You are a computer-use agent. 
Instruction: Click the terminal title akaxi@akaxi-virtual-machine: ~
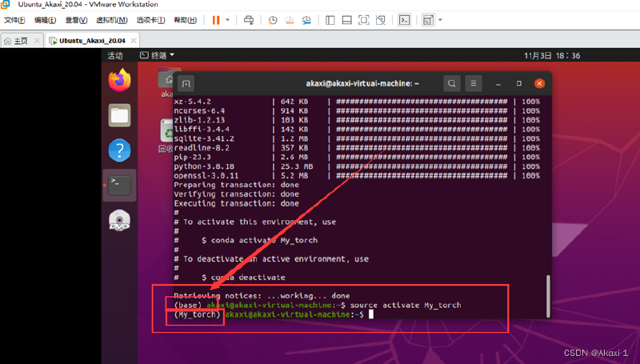click(x=362, y=83)
